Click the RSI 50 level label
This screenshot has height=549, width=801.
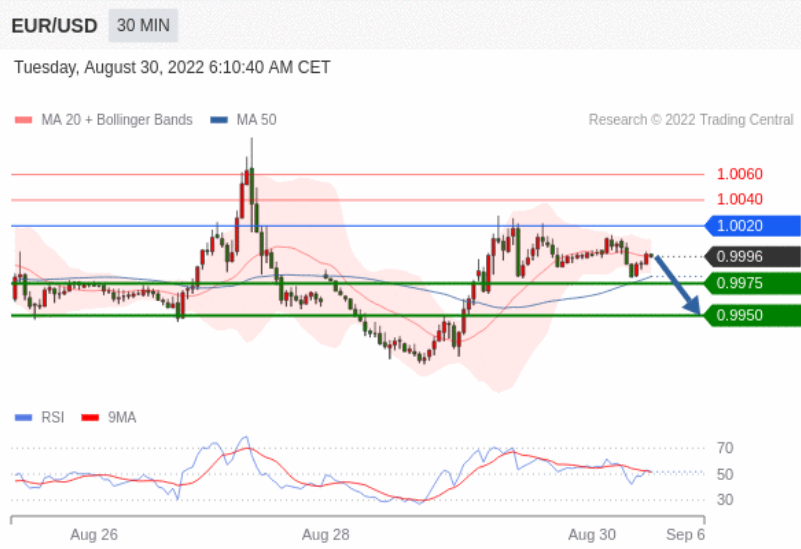(725, 474)
